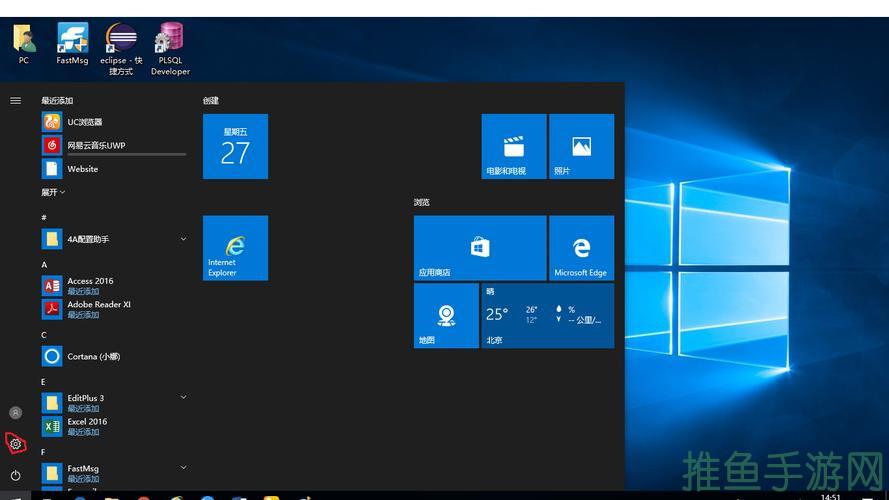Image resolution: width=889 pixels, height=500 pixels.
Task: Open the 北京 weather tile
Action: point(548,316)
